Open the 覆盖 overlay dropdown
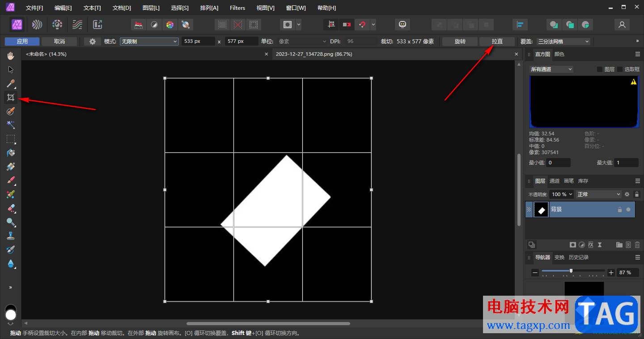The height and width of the screenshot is (339, 644). click(x=563, y=42)
